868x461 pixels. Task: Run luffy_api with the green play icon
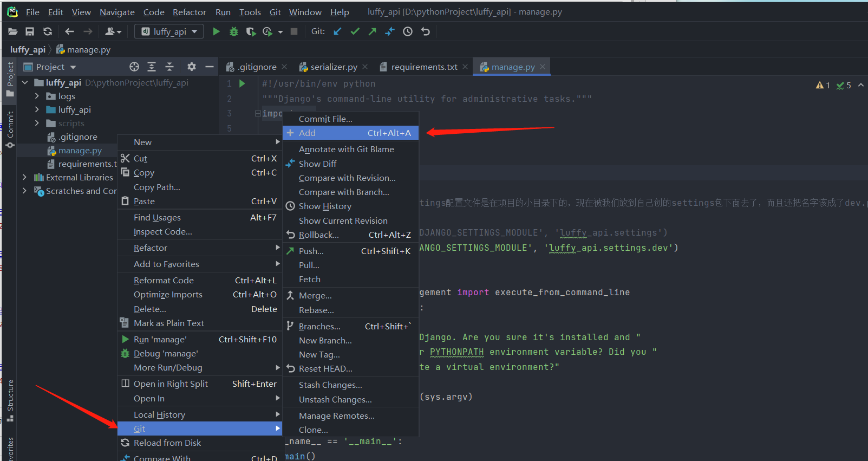(216, 32)
